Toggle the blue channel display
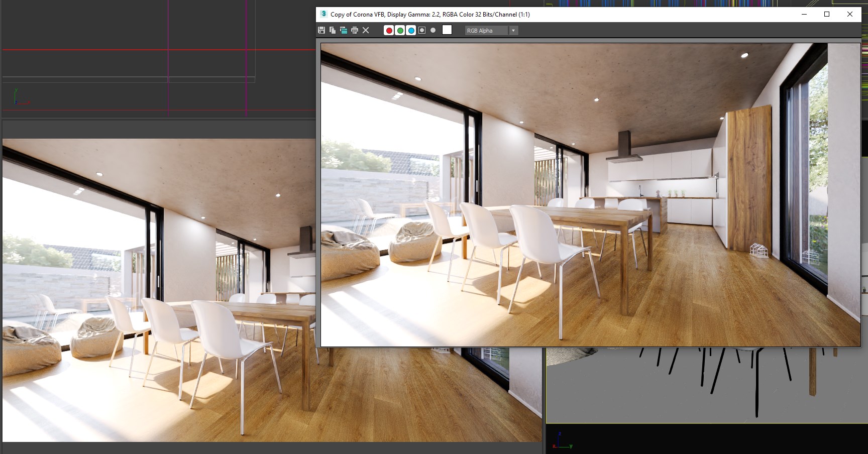The image size is (868, 454). click(411, 31)
